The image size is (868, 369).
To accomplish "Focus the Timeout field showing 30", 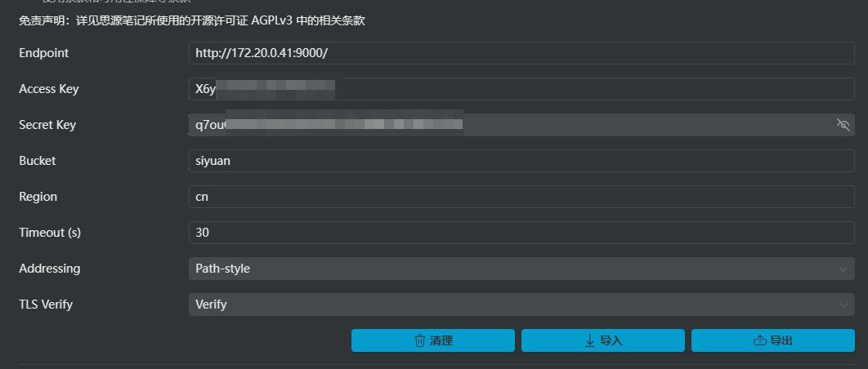I will pyautogui.click(x=521, y=233).
